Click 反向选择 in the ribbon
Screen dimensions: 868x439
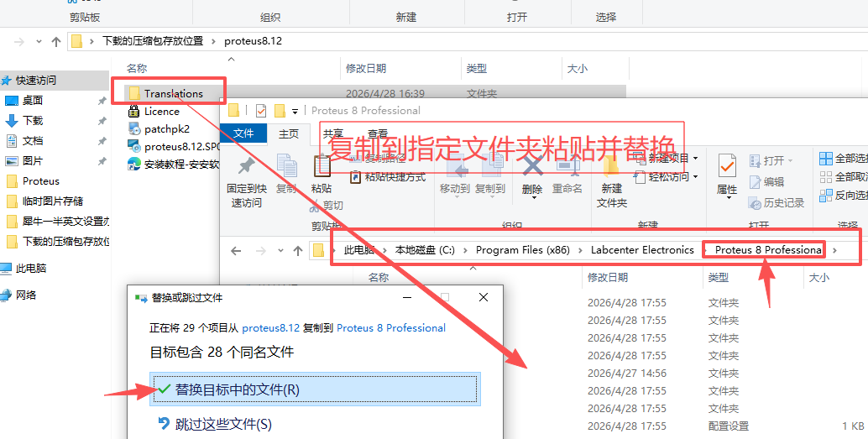point(844,196)
